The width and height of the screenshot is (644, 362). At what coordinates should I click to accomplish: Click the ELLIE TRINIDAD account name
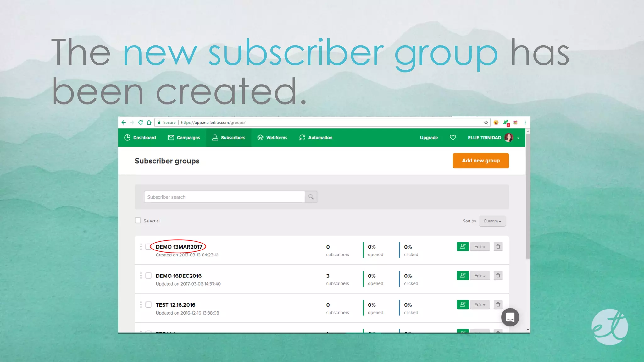(x=484, y=137)
